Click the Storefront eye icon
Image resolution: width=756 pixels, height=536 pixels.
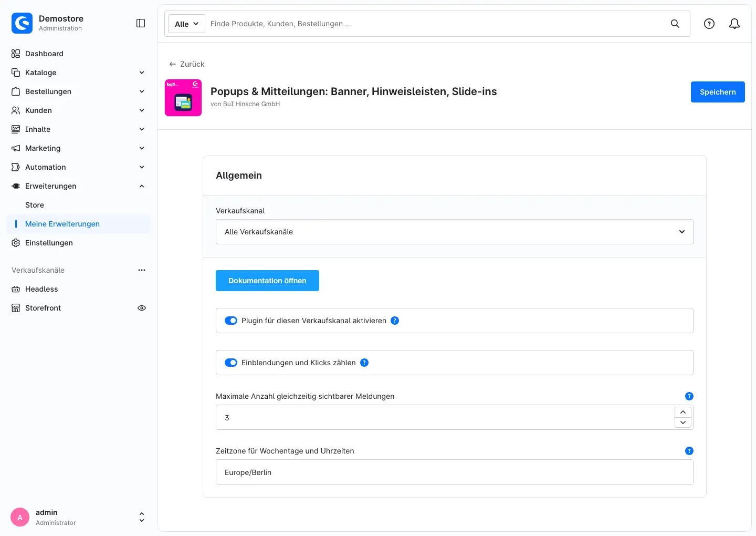[142, 308]
